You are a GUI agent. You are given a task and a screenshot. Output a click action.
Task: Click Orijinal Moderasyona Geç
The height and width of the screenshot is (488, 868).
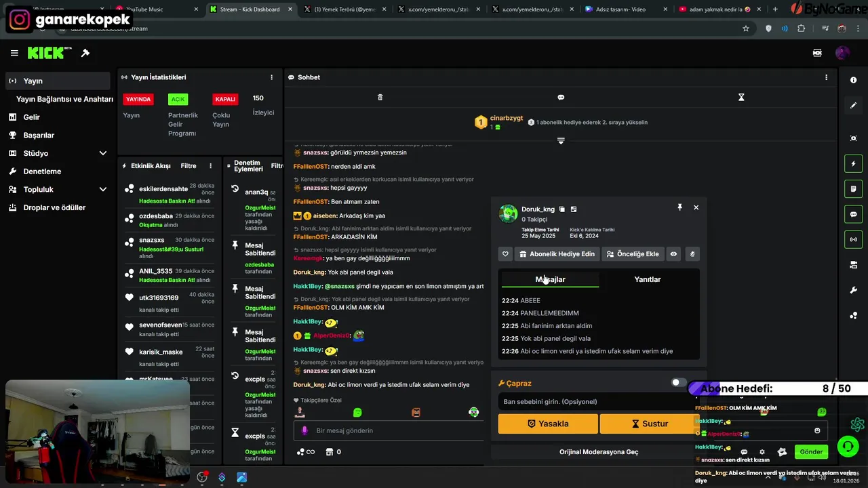coord(599,452)
